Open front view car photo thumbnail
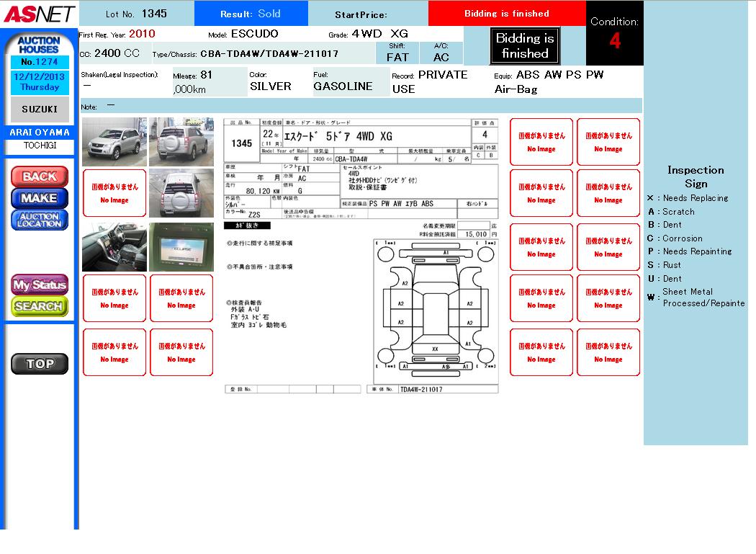Image resolution: width=756 pixels, height=554 pixels. 114,142
